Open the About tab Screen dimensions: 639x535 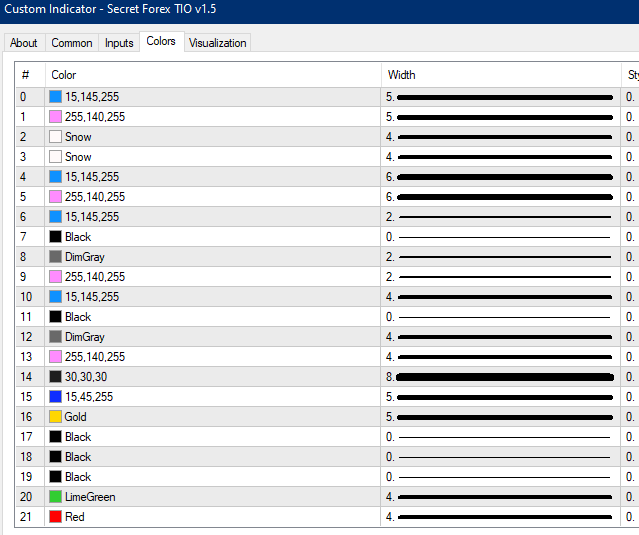pyautogui.click(x=24, y=43)
